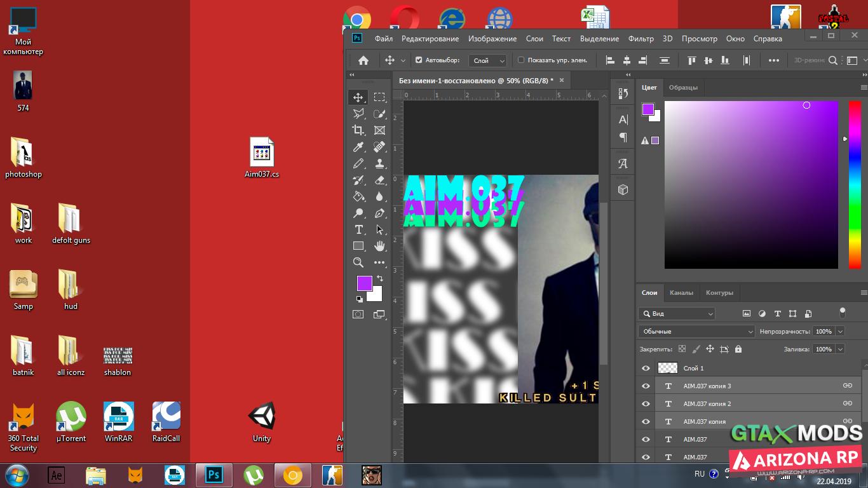Expand the Обычные blend mode dropdown
The height and width of the screenshot is (488, 868).
point(696,331)
